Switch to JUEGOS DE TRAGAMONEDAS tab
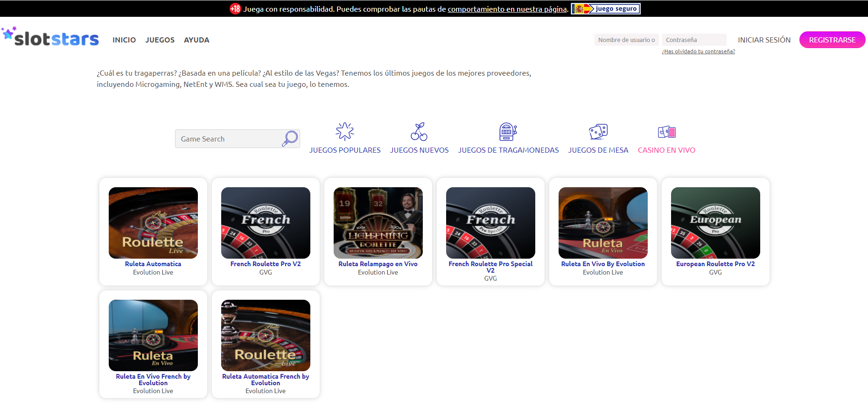The width and height of the screenshot is (868, 409). 508,150
